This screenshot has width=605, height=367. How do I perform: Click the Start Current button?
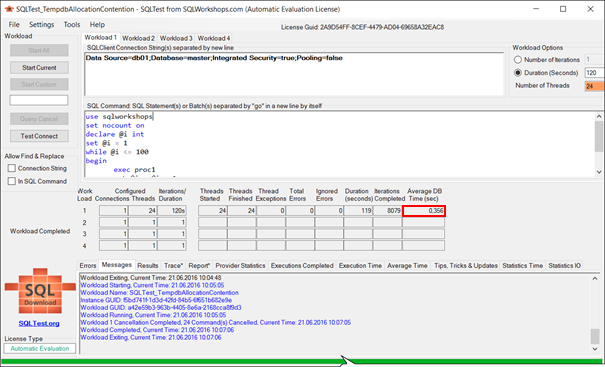point(39,68)
